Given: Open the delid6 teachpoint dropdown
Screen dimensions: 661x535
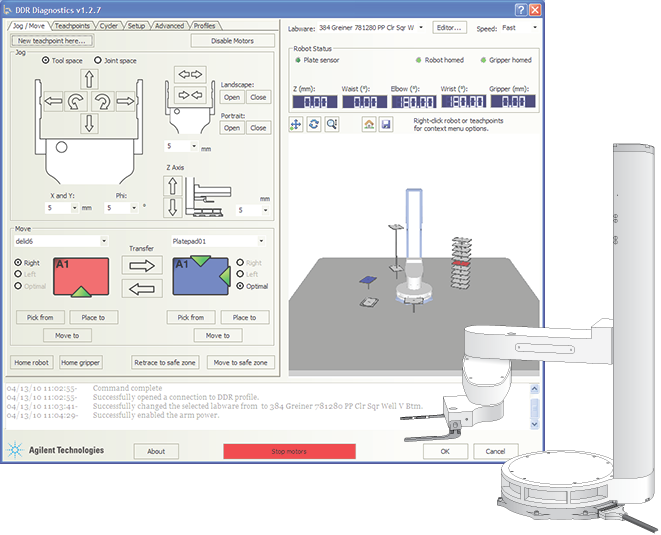Looking at the screenshot, I should tap(104, 241).
